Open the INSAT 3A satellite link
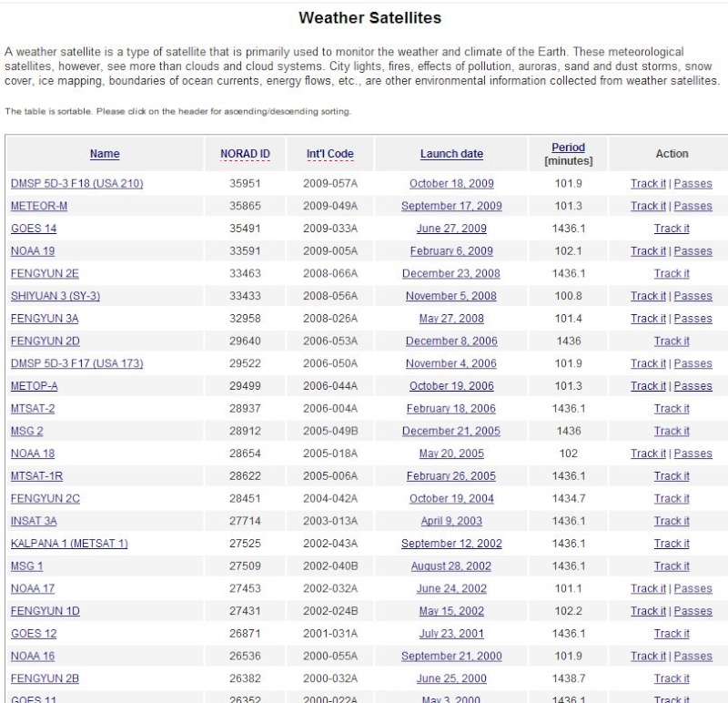Image resolution: width=728 pixels, height=703 pixels. [34, 521]
